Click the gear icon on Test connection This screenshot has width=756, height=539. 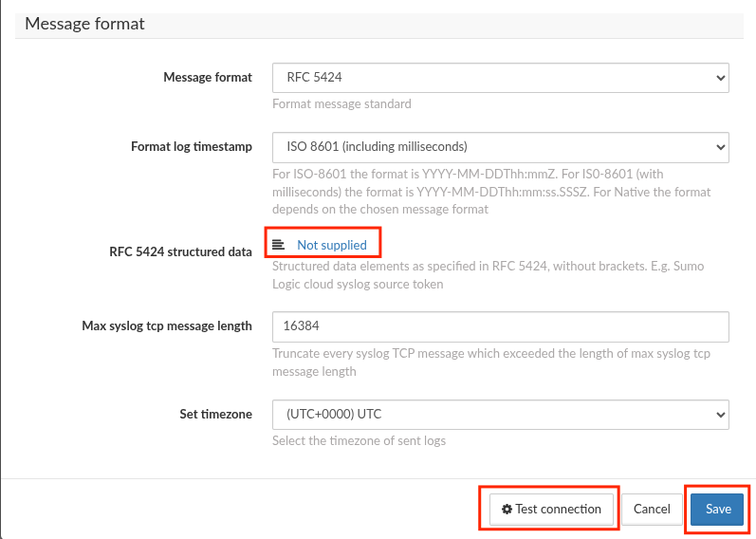click(x=507, y=509)
